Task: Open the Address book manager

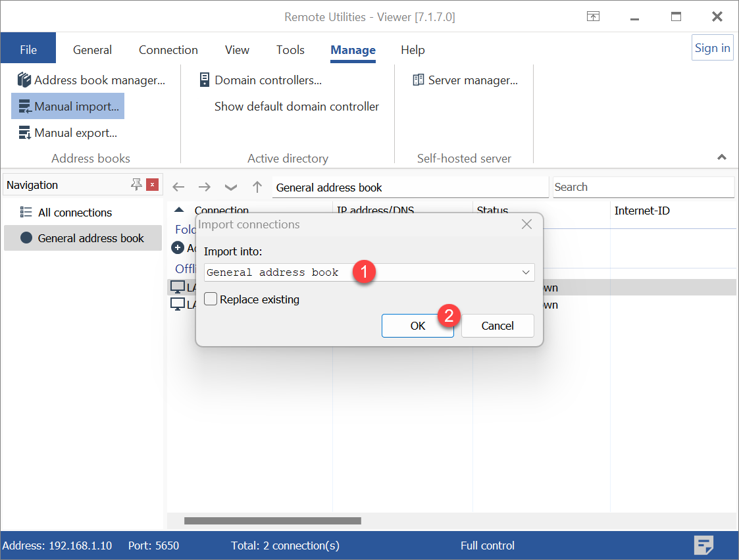Action: pyautogui.click(x=91, y=80)
